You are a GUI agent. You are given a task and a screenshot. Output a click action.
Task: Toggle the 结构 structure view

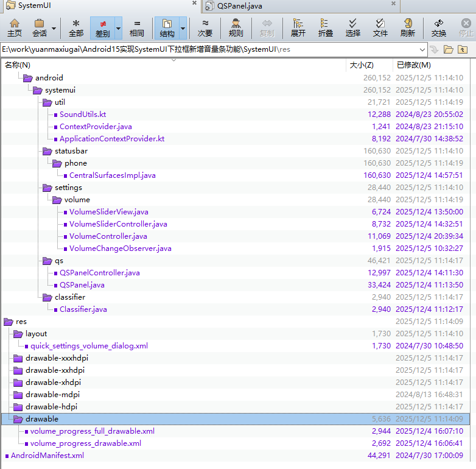tap(167, 28)
